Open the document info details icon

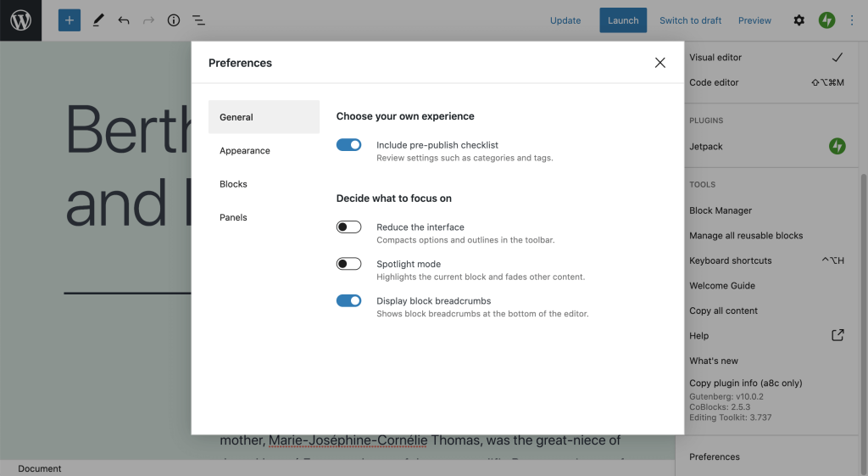point(174,20)
